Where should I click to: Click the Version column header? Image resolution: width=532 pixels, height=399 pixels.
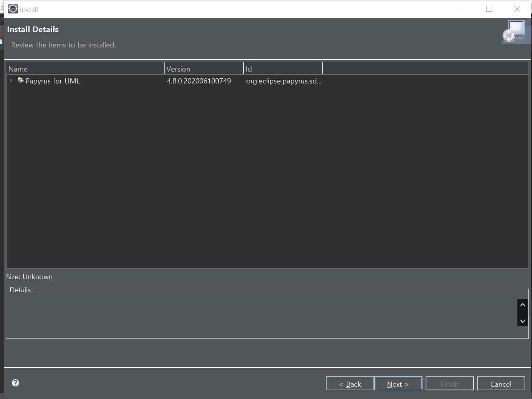point(204,68)
